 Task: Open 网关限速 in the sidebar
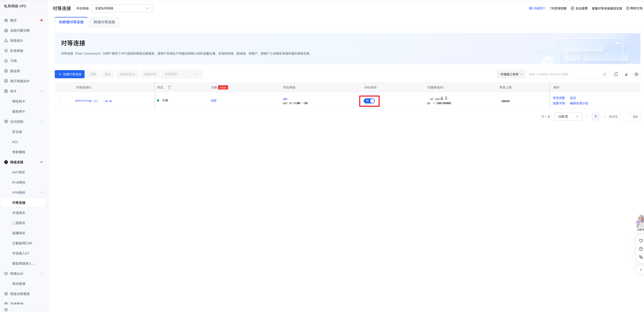coord(19,284)
